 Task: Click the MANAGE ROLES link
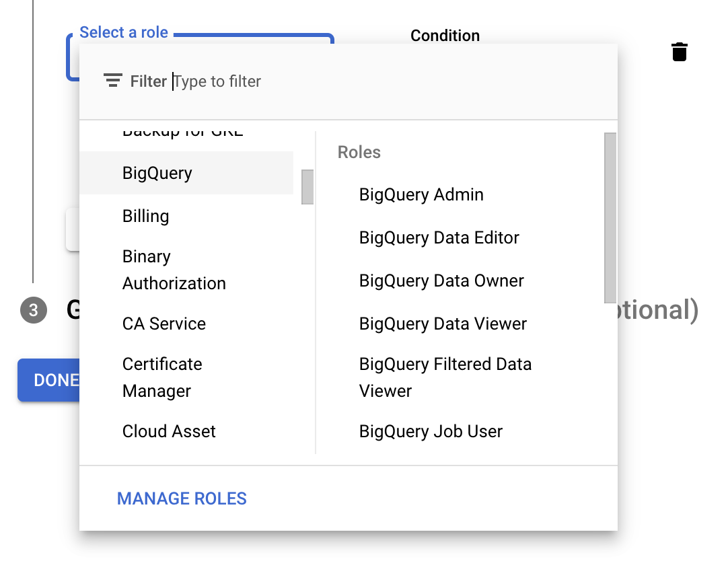point(181,498)
